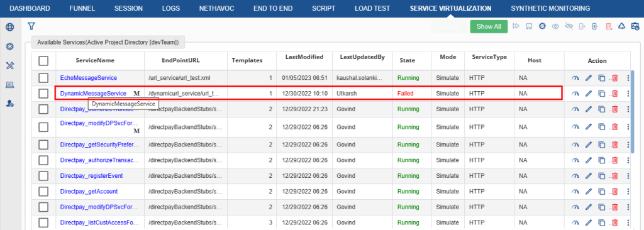Show services with the eye icon
Image resolution: width=644 pixels, height=230 pixels.
[555, 26]
